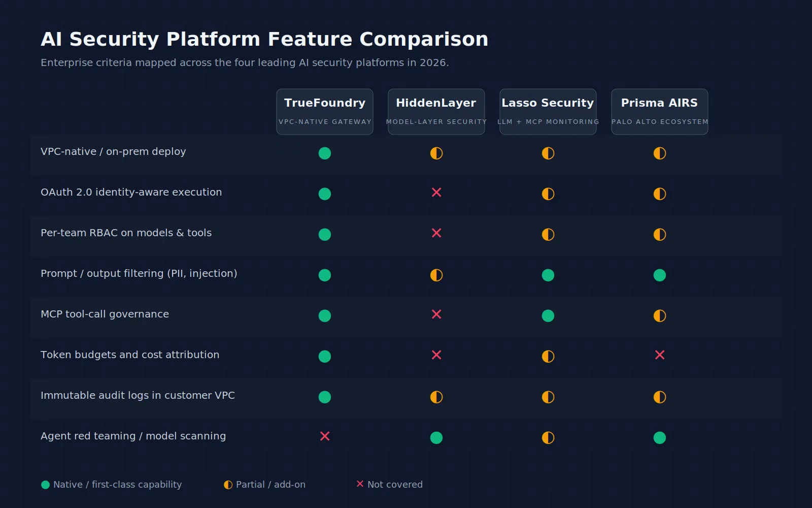Click TrueFoundry's green dot for VPC-native deploy
The width and height of the screenshot is (812, 508).
[x=325, y=153]
